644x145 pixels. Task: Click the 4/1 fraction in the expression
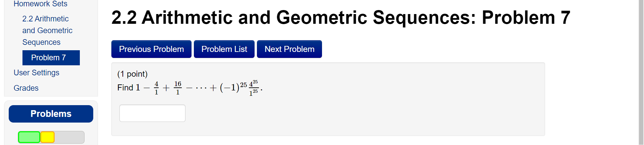click(x=156, y=88)
